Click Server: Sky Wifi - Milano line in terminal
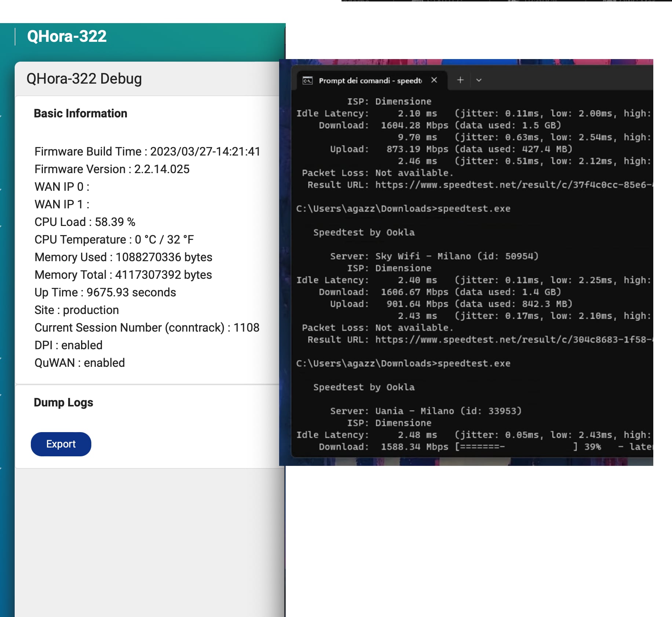672x617 pixels. pos(434,256)
